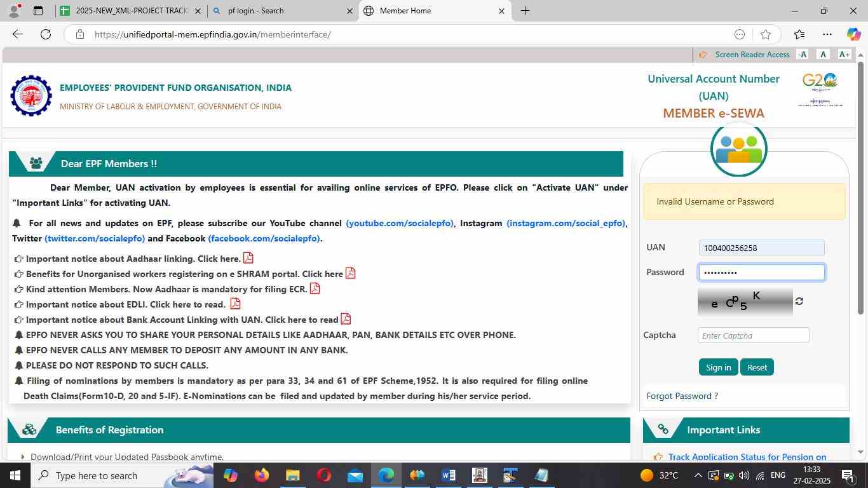Click the page vertical scrollbar
The height and width of the screenshot is (488, 868).
[861, 187]
